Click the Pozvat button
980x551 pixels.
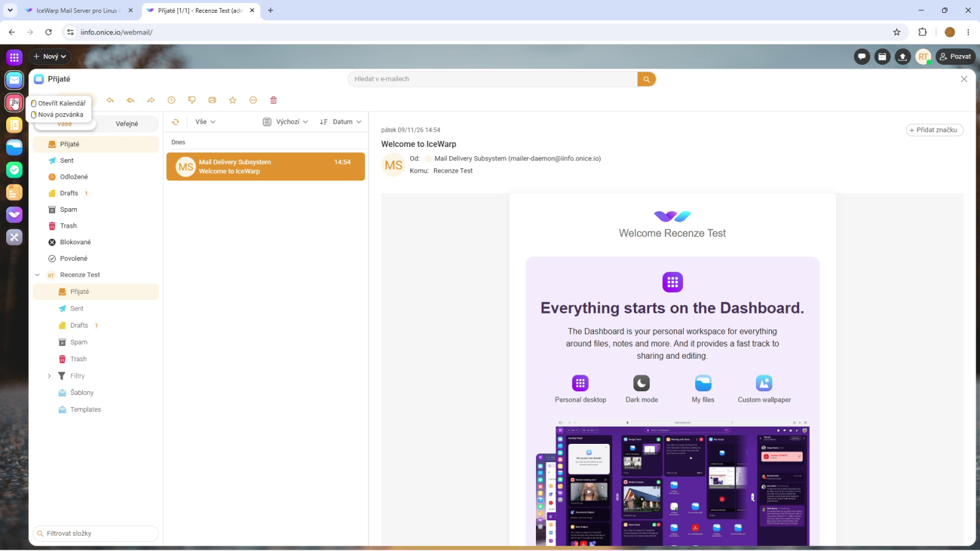coord(955,56)
